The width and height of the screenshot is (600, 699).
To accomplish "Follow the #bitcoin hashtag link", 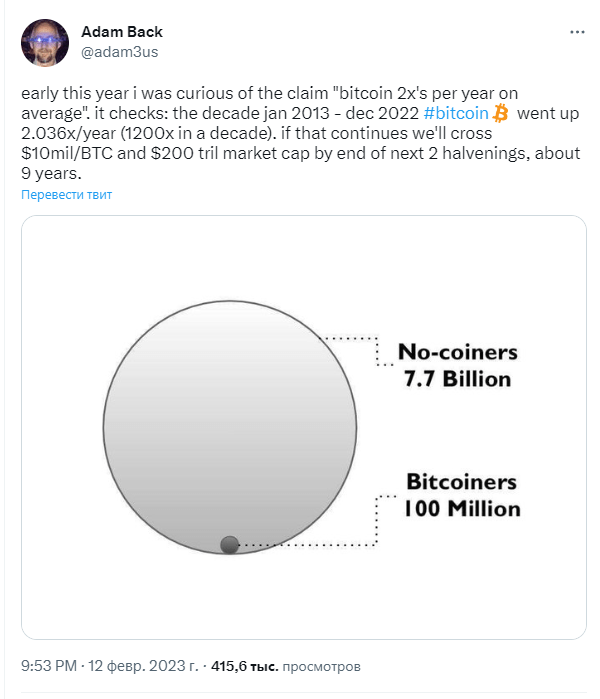I will [x=456, y=113].
